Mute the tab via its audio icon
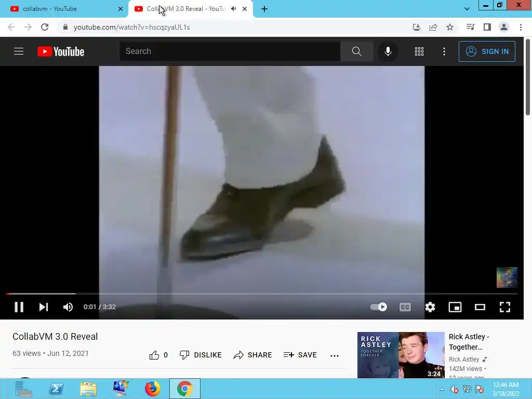Screen dimensions: 532x399 [233, 9]
